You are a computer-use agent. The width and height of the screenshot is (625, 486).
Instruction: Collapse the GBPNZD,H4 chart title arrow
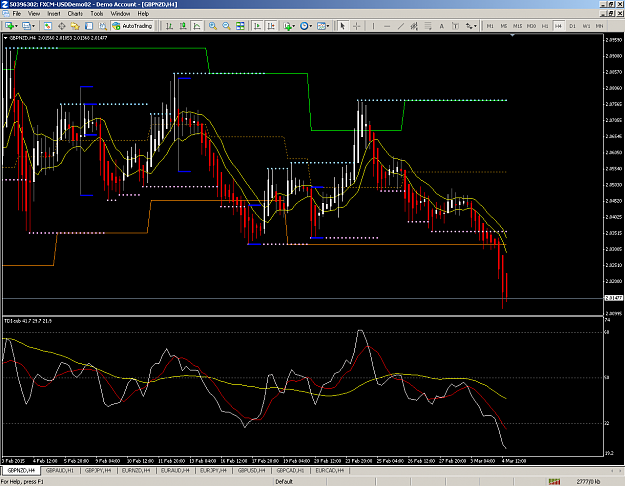click(6, 38)
